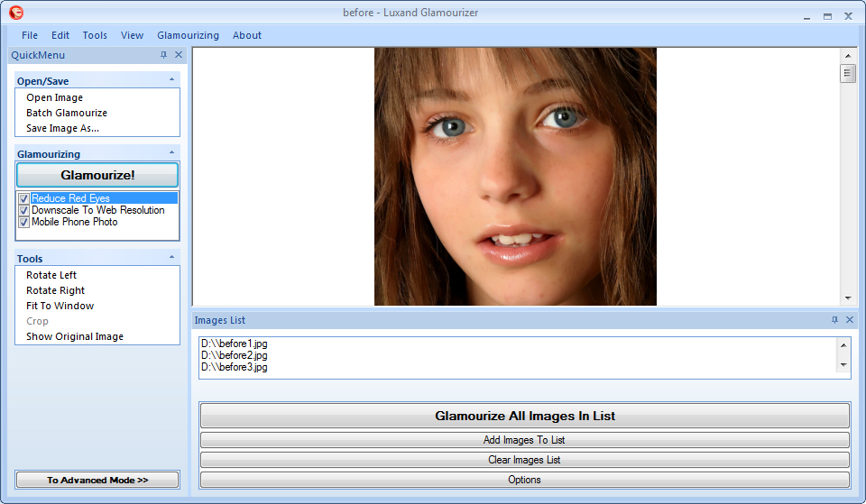Close the Images List panel
866x504 pixels.
[x=850, y=320]
